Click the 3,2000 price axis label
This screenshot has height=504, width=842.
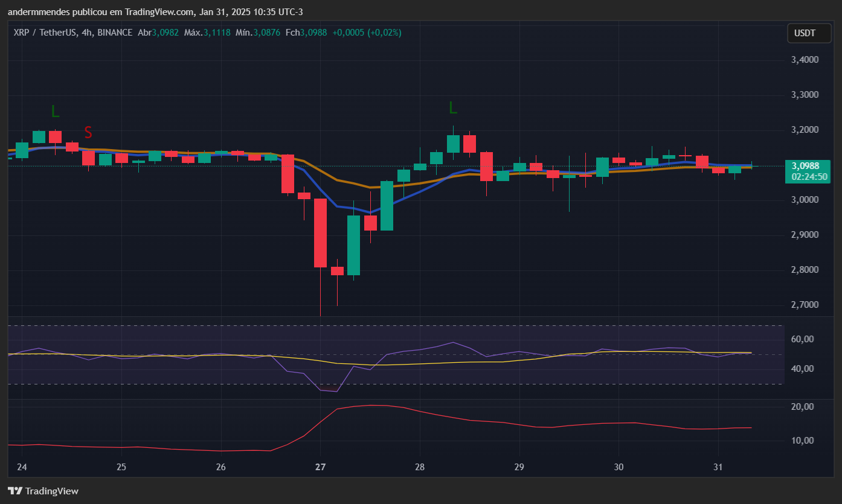(805, 130)
